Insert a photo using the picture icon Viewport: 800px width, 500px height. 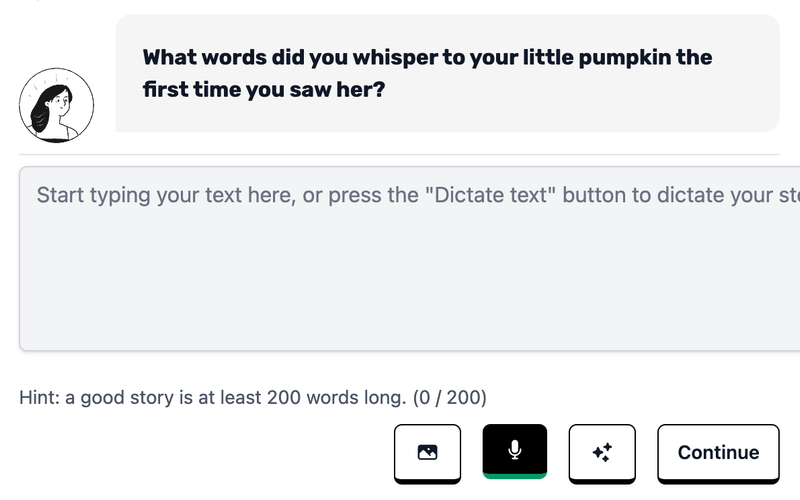(x=427, y=452)
